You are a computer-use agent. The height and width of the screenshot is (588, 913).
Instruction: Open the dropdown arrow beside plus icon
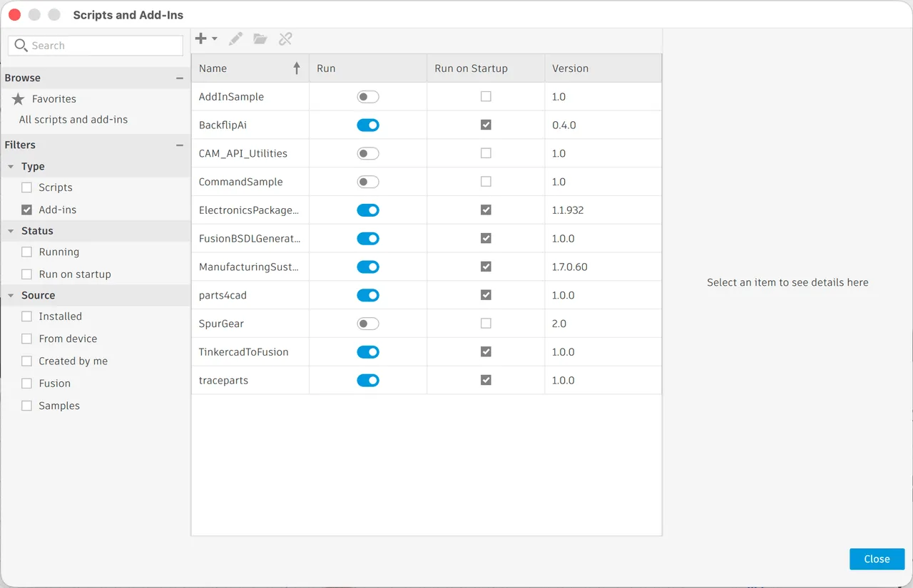coord(215,39)
